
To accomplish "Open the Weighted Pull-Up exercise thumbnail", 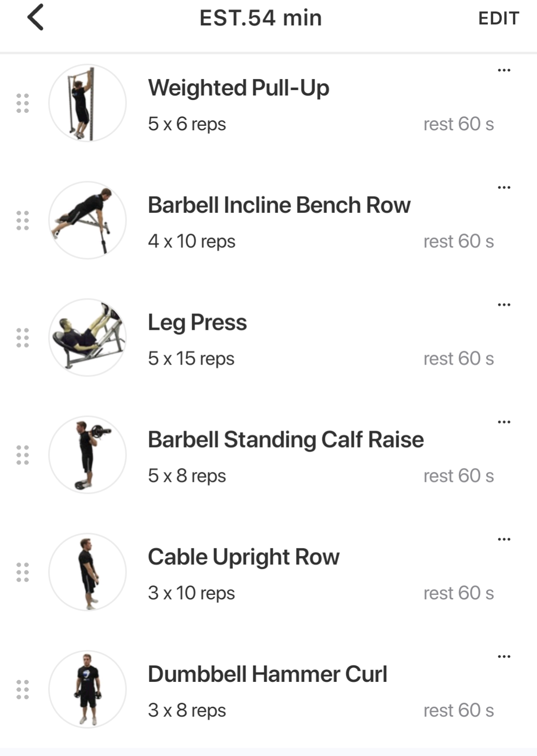I will click(x=88, y=103).
